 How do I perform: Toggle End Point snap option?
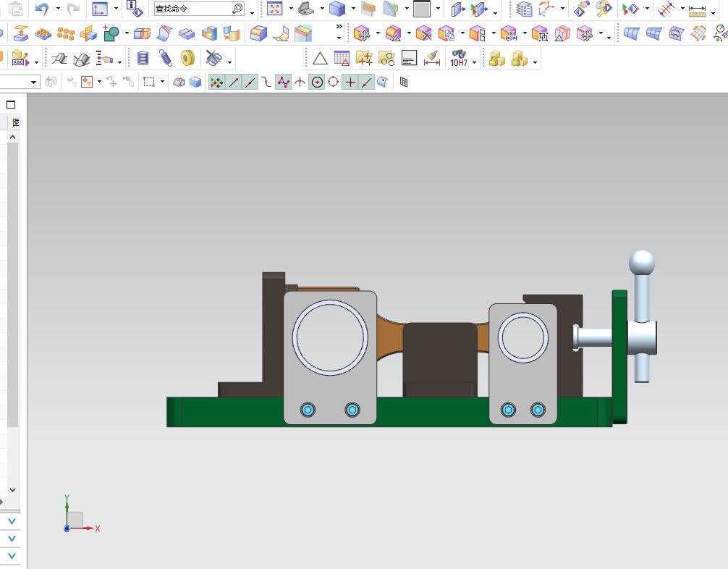click(234, 83)
